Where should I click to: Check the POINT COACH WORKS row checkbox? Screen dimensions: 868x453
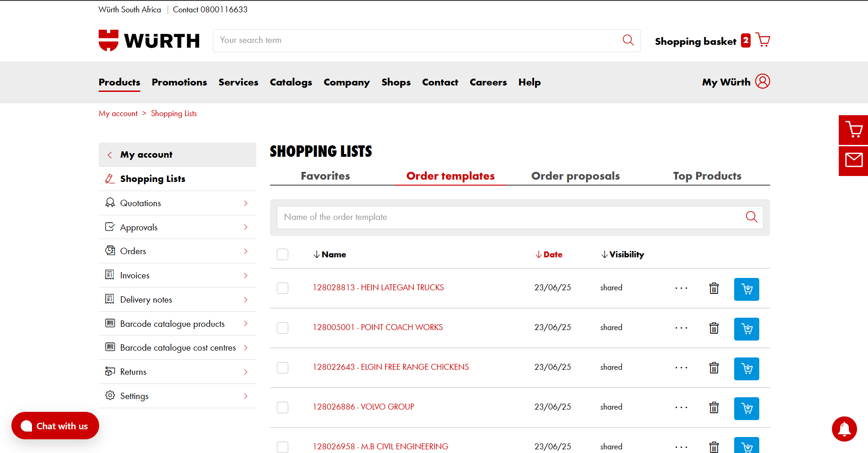(x=282, y=328)
